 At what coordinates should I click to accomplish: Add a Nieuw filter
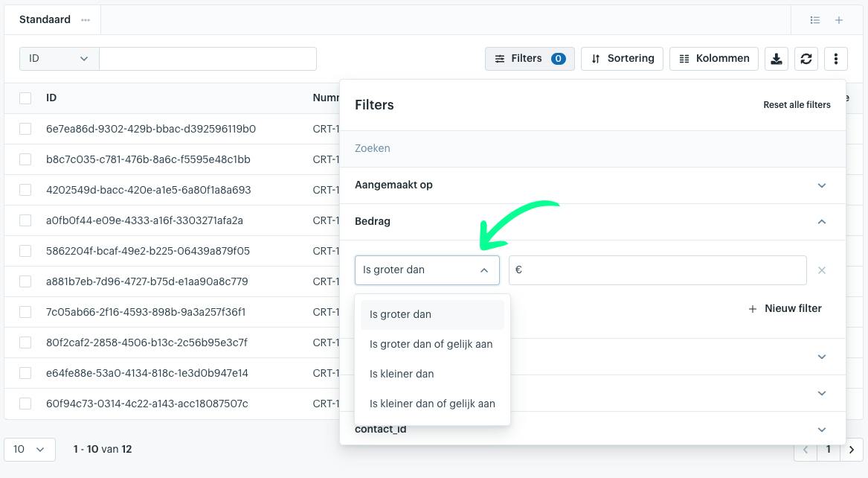[785, 308]
